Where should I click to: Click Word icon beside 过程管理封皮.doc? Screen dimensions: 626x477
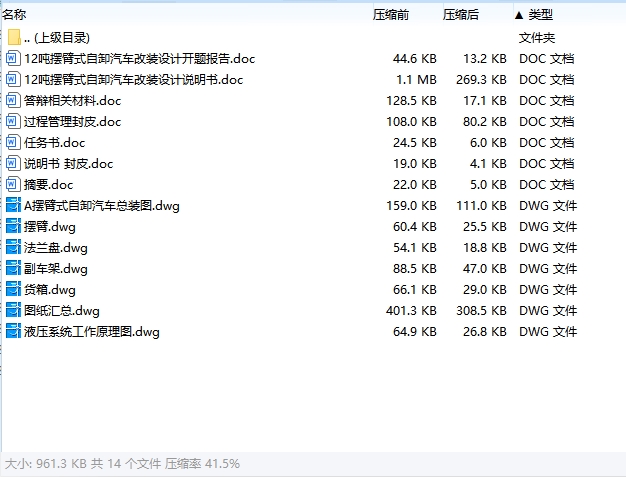pyautogui.click(x=13, y=121)
